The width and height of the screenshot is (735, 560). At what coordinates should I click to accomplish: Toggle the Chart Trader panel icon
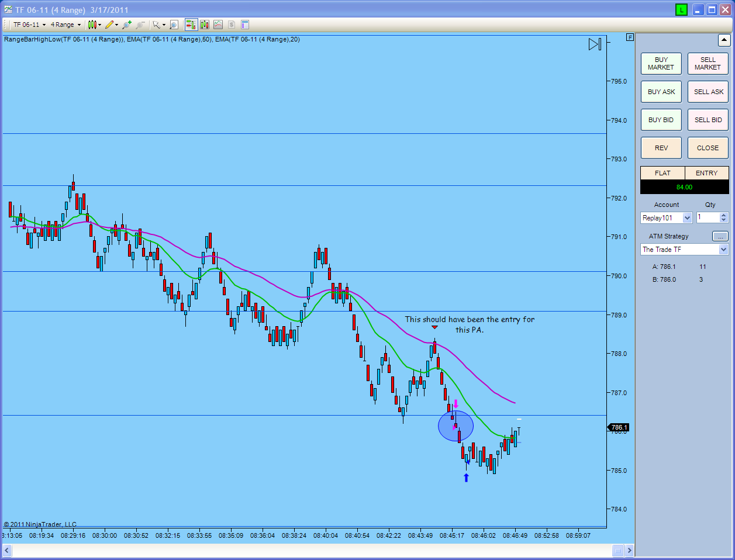(x=191, y=25)
